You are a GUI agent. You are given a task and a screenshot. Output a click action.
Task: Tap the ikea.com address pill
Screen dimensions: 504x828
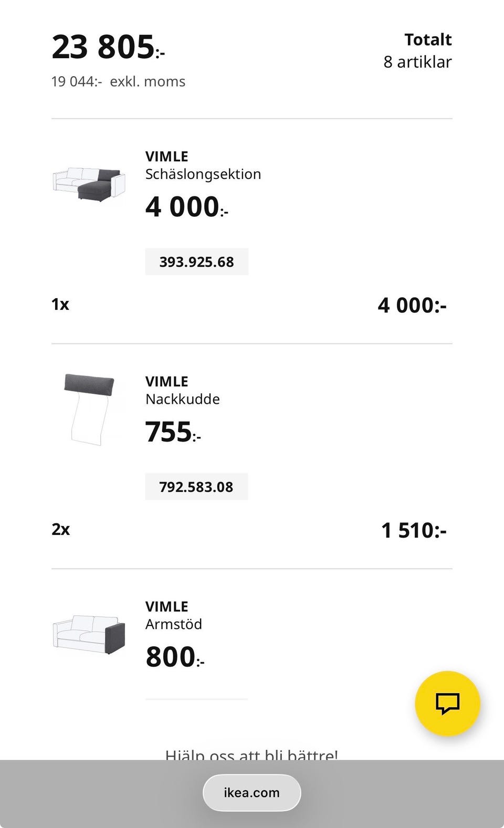click(x=251, y=792)
